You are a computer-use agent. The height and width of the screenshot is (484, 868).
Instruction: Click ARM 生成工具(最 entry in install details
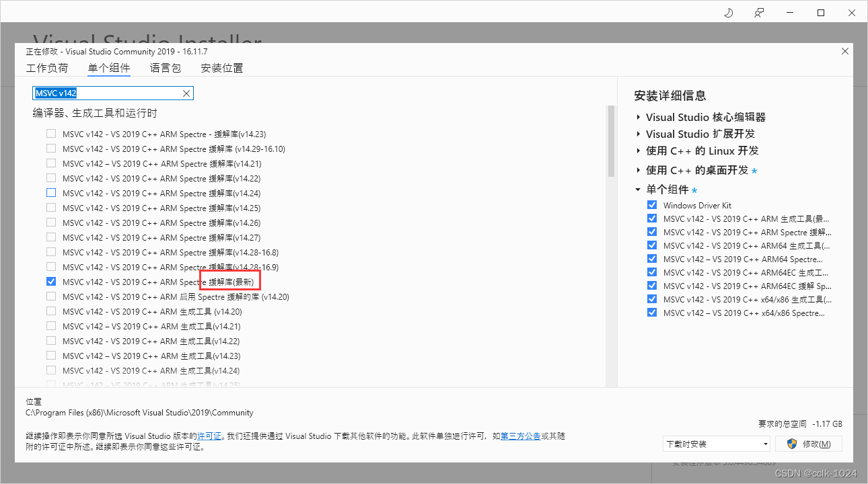747,218
